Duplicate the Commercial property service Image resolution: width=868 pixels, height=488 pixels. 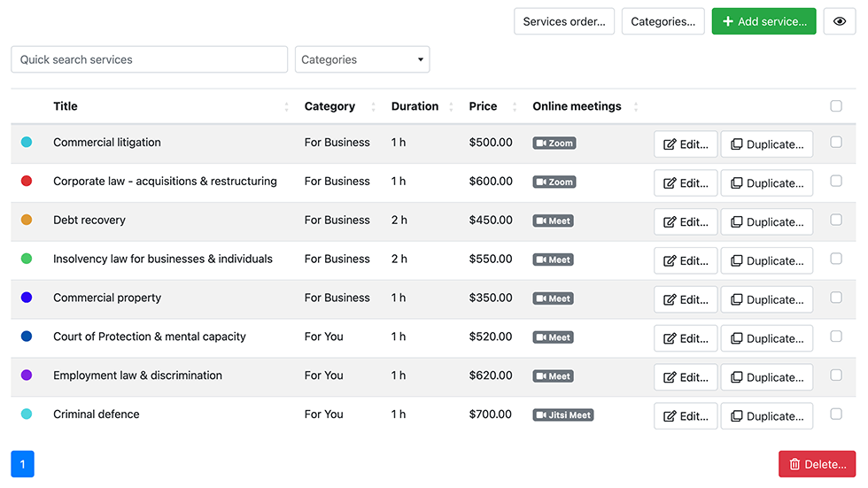click(767, 299)
